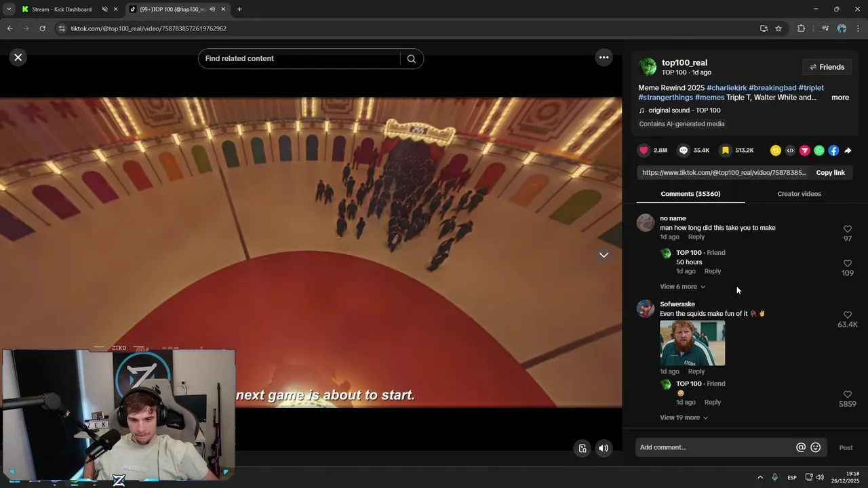Reply to no name's comment
Viewport: 868px width, 488px height.
point(696,237)
